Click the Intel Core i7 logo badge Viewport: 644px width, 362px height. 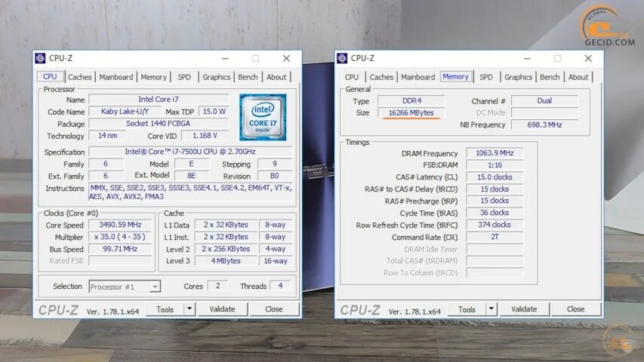(263, 118)
